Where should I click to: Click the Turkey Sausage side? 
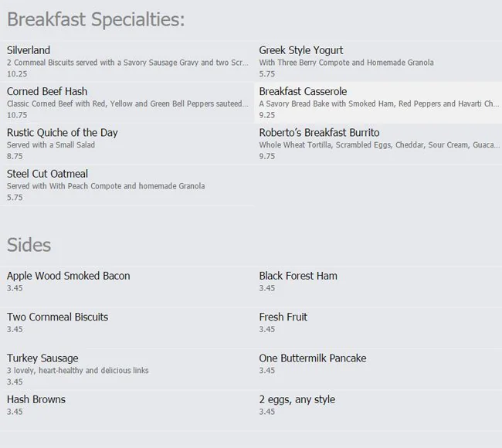click(42, 358)
